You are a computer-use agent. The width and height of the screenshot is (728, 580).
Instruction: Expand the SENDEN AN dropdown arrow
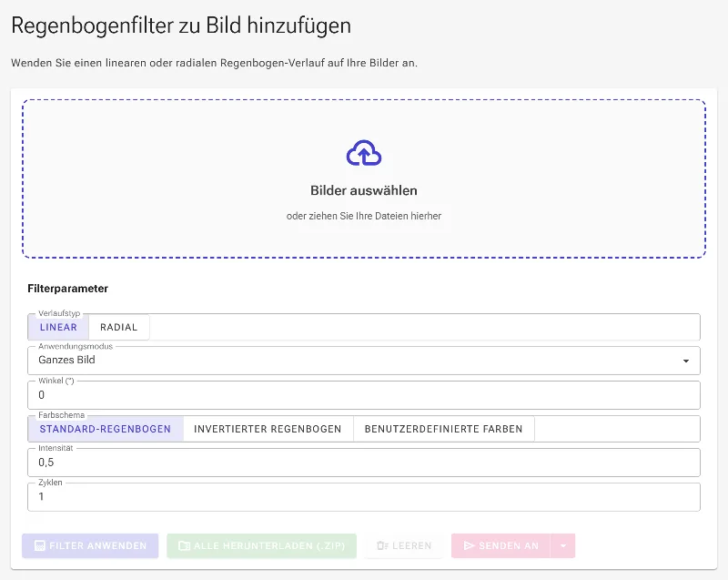click(x=563, y=545)
